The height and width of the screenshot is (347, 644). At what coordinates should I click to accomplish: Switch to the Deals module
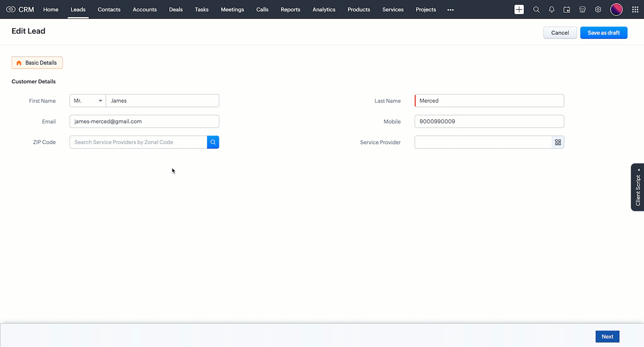(x=176, y=10)
